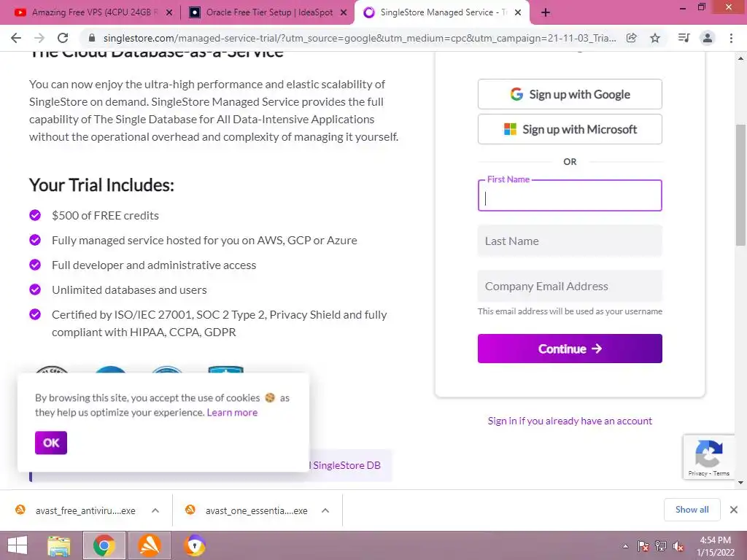Open reCAPTCHA Terms link
This screenshot has width=747, height=560.
[x=721, y=473]
